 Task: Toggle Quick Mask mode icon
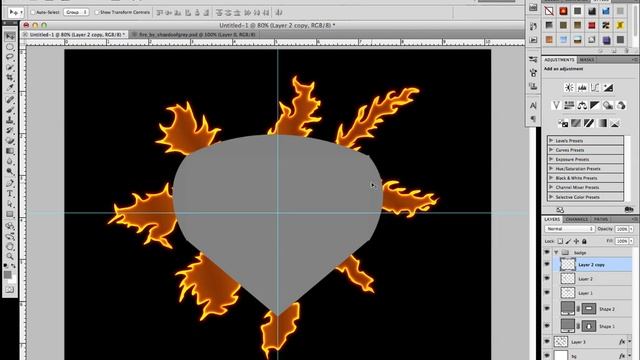pos(10,290)
